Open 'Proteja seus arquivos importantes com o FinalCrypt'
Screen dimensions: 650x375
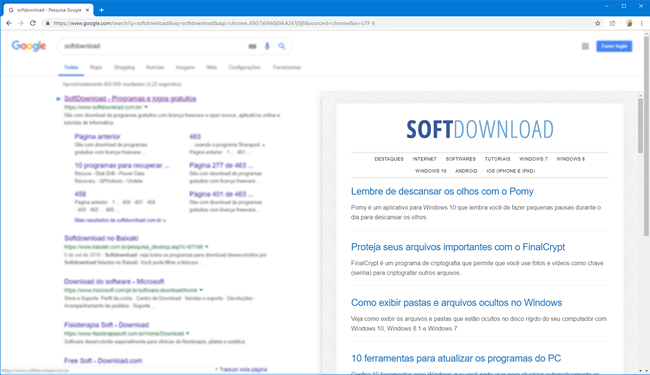tap(458, 247)
